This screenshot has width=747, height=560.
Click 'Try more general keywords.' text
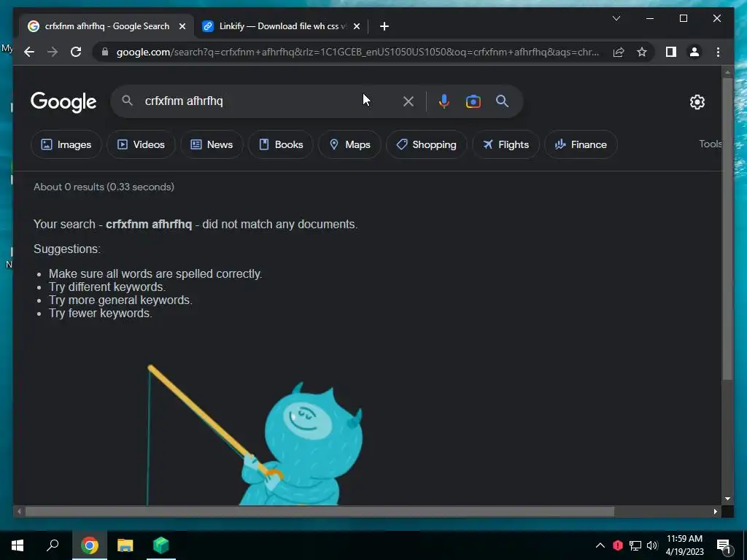(120, 300)
